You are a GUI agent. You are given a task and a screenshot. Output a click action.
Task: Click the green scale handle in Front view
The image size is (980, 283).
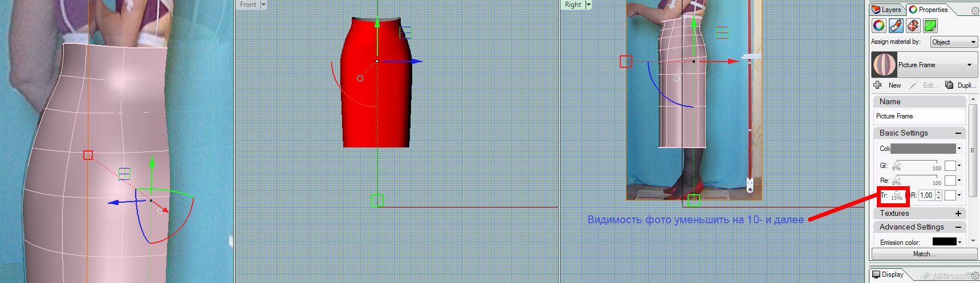(377, 200)
